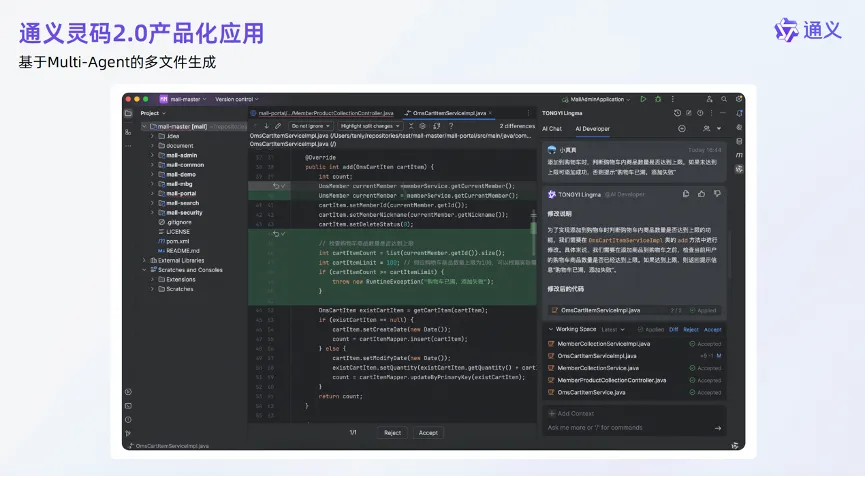Click Add Context in the chat input
Image resolution: width=866 pixels, height=477 pixels.
pos(571,414)
